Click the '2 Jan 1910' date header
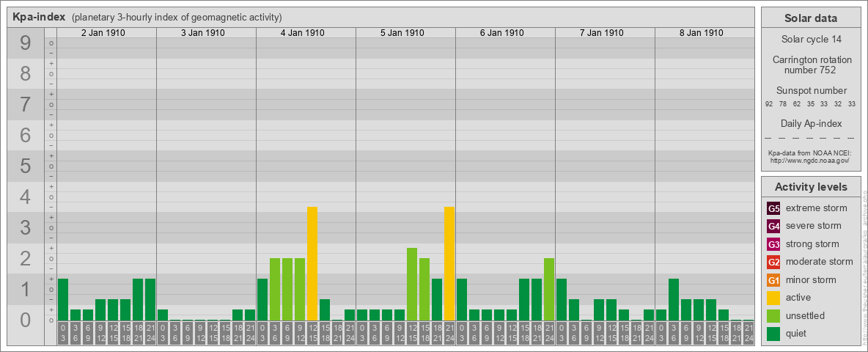Screen dimensions: 868x352 [103, 33]
